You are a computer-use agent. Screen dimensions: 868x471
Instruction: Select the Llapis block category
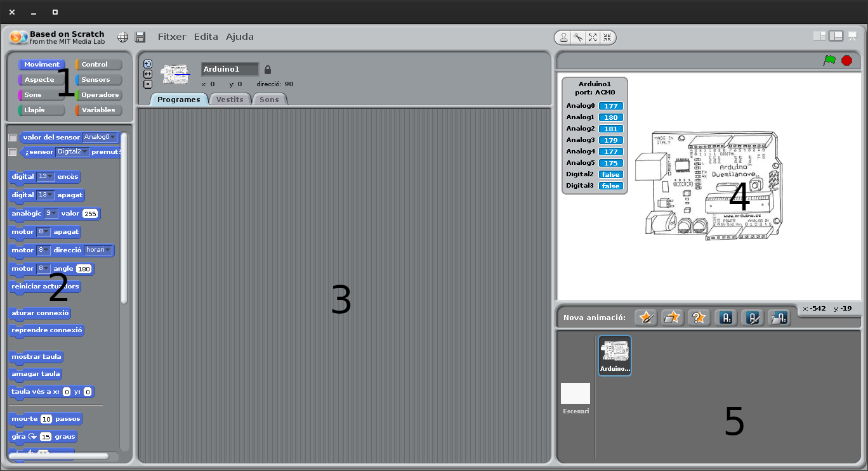click(42, 110)
